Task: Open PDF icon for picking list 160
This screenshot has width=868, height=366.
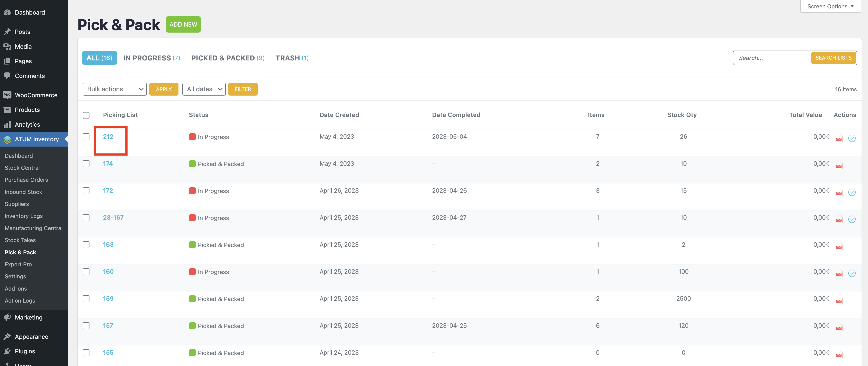Action: click(839, 273)
